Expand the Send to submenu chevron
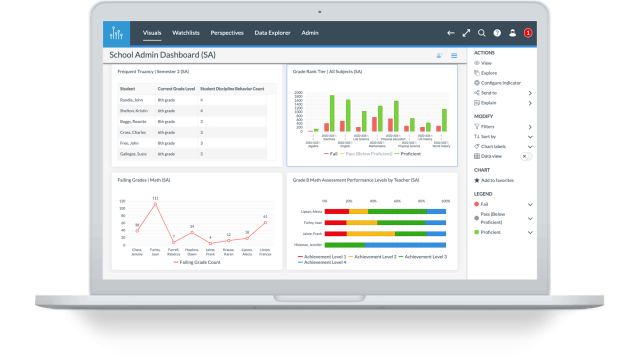Screen dimensions: 640x361 [530, 93]
